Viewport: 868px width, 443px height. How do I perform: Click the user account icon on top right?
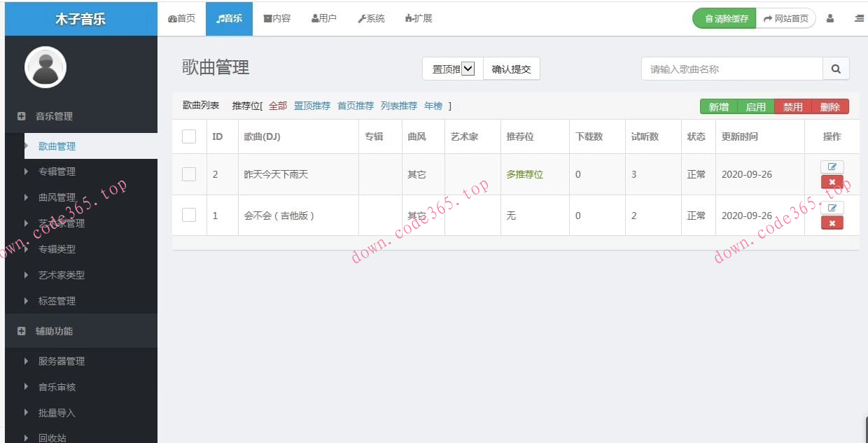pos(830,18)
